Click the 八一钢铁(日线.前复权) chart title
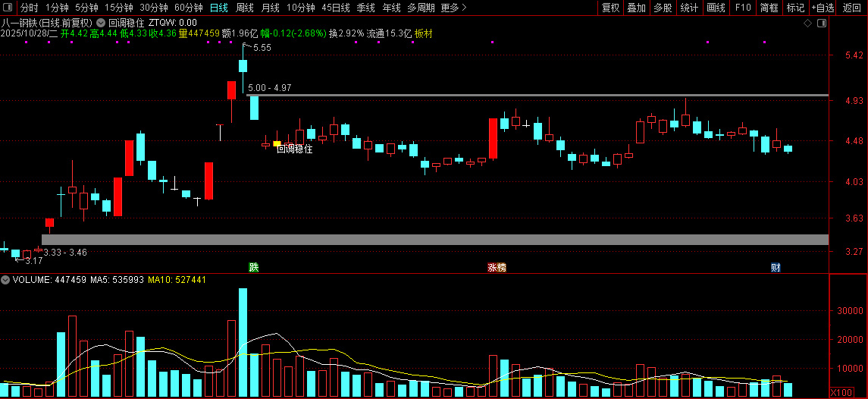This screenshot has width=868, height=399. 47,23
